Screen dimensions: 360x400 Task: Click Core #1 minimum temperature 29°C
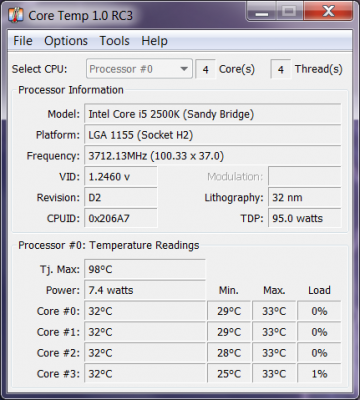pyautogui.click(x=229, y=332)
